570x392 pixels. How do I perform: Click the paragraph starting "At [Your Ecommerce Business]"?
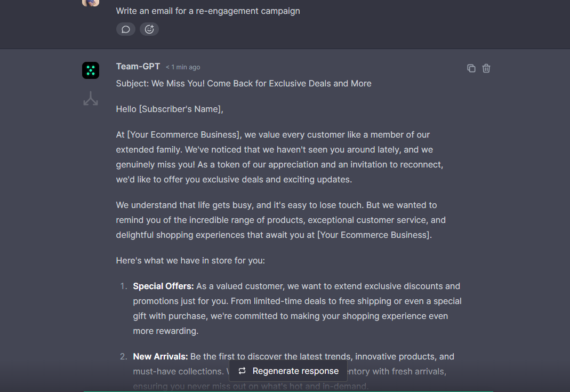pyautogui.click(x=279, y=157)
